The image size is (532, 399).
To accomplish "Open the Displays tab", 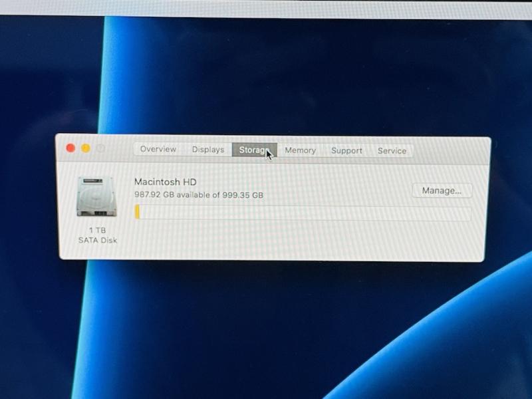I will tap(208, 150).
